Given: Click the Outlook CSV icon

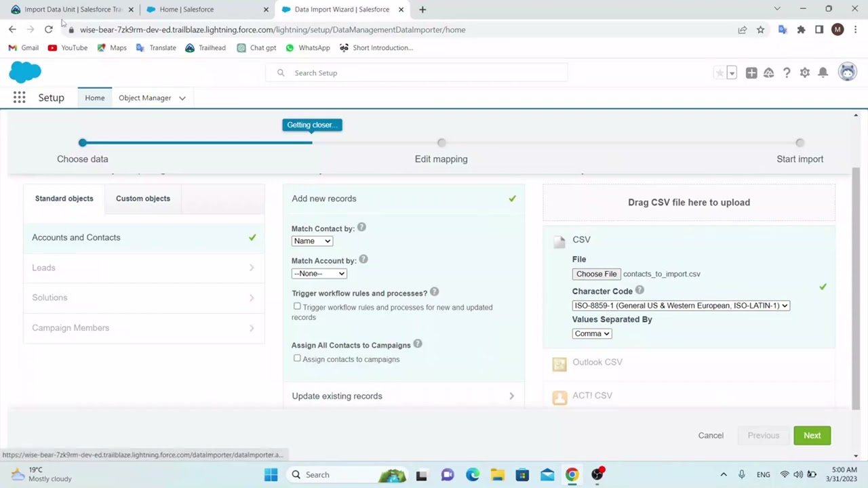Looking at the screenshot, I should tap(559, 365).
